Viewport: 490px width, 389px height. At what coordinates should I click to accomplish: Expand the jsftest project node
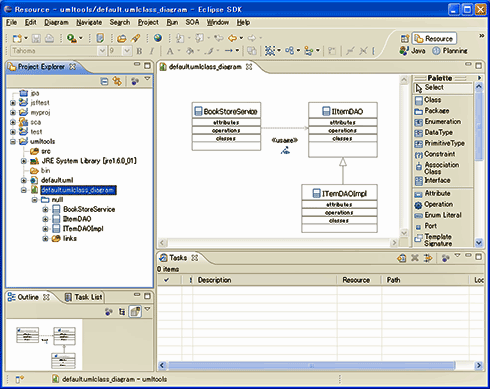point(13,103)
